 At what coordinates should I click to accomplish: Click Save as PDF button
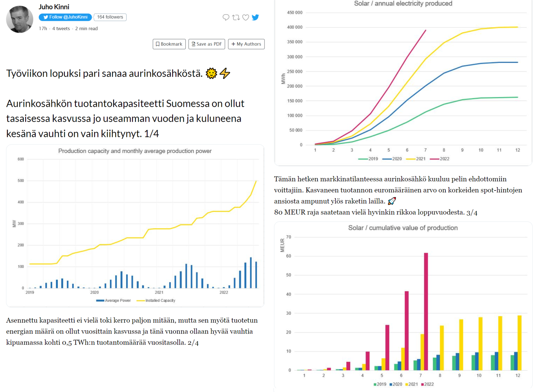click(207, 44)
